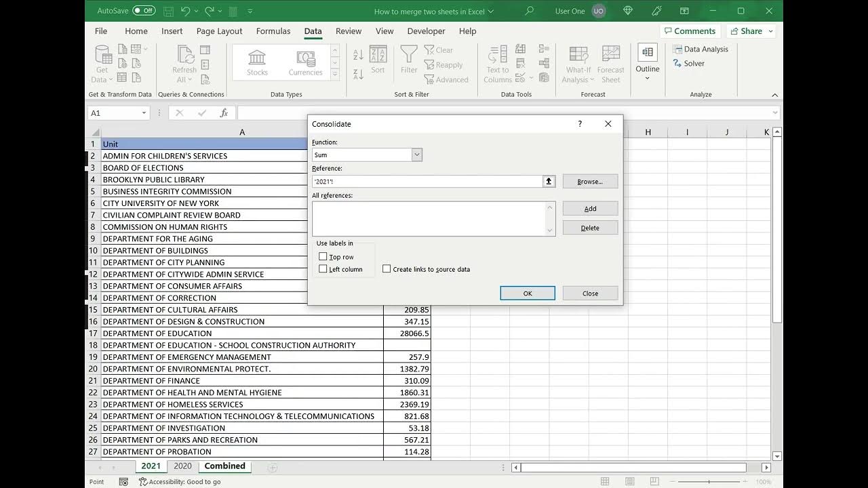This screenshot has width=868, height=488.
Task: Click the Redo arrow in title bar
Action: point(210,11)
